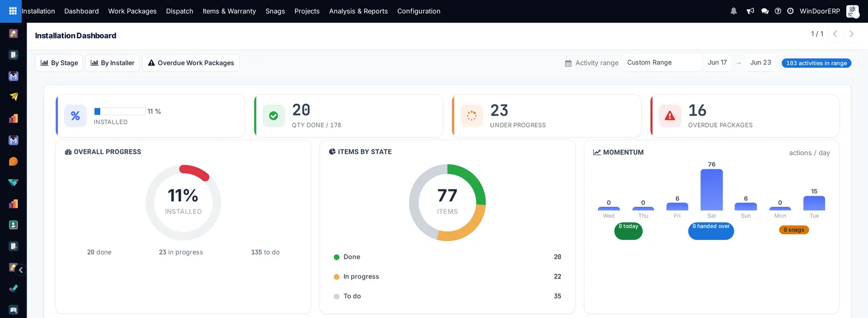The width and height of the screenshot is (868, 318).
Task: Click the 0 handed over badge
Action: pyautogui.click(x=711, y=231)
